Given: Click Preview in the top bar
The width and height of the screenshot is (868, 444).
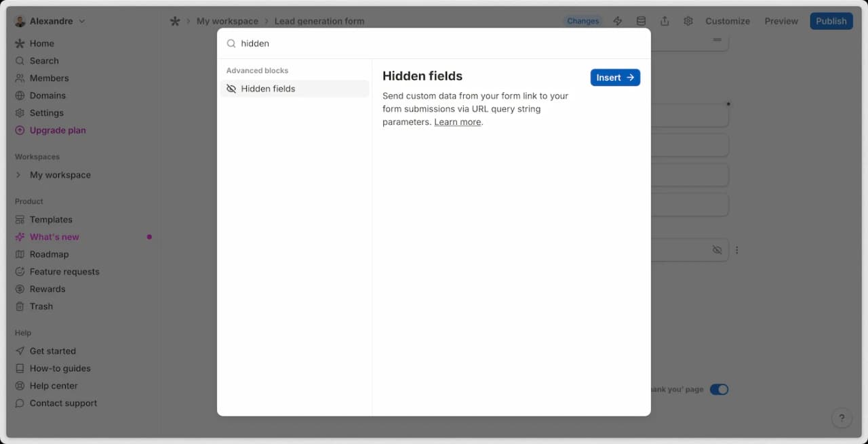Looking at the screenshot, I should [781, 21].
